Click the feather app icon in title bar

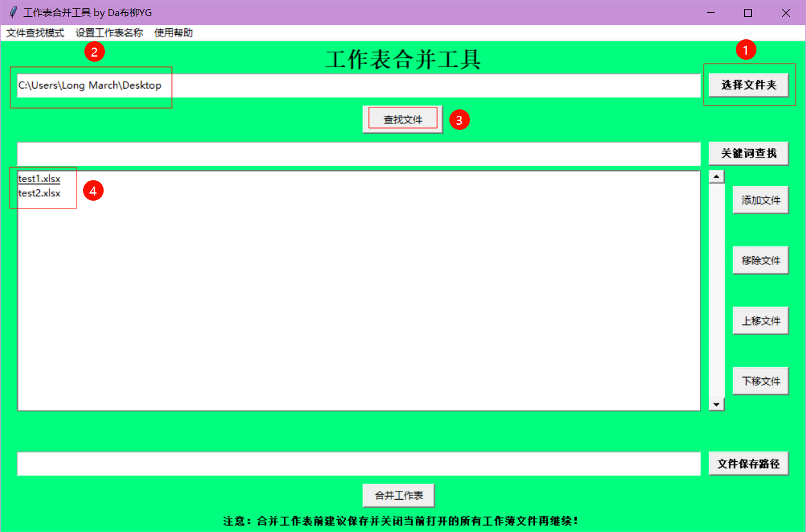(x=12, y=12)
